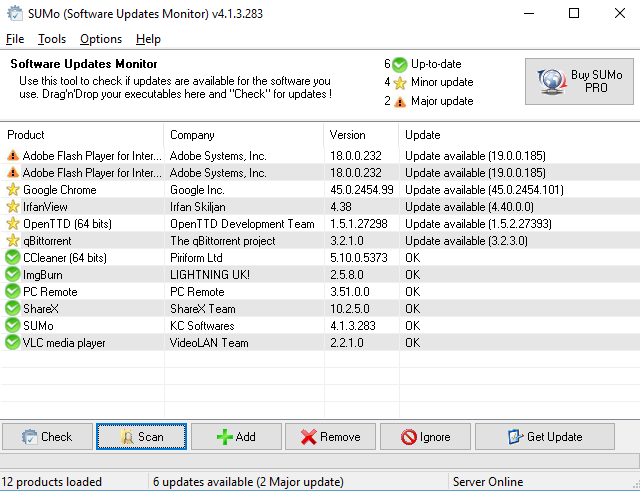Open the Help menu
The height and width of the screenshot is (491, 640).
coord(148,39)
